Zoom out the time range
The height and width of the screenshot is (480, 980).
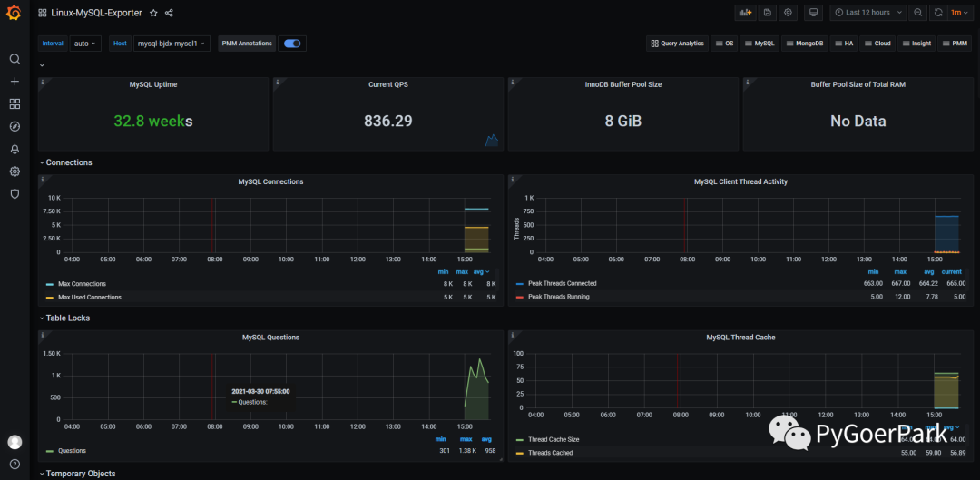917,12
